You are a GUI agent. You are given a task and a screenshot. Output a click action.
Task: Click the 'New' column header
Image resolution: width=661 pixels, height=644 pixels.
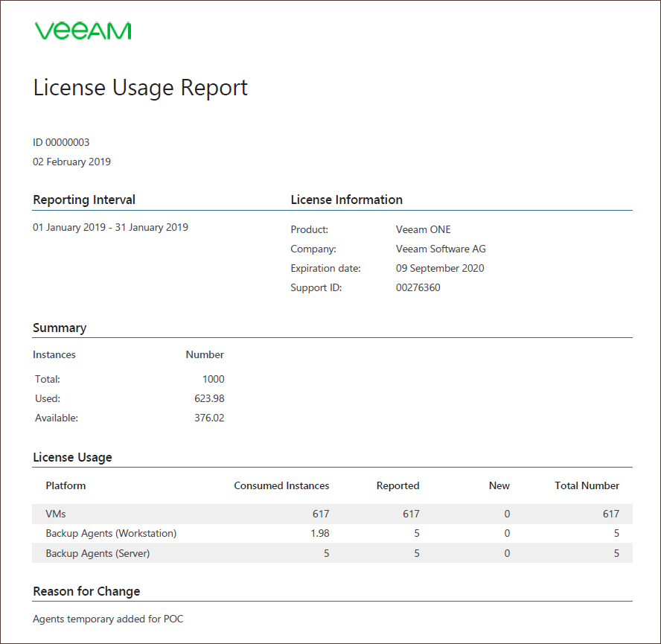499,486
